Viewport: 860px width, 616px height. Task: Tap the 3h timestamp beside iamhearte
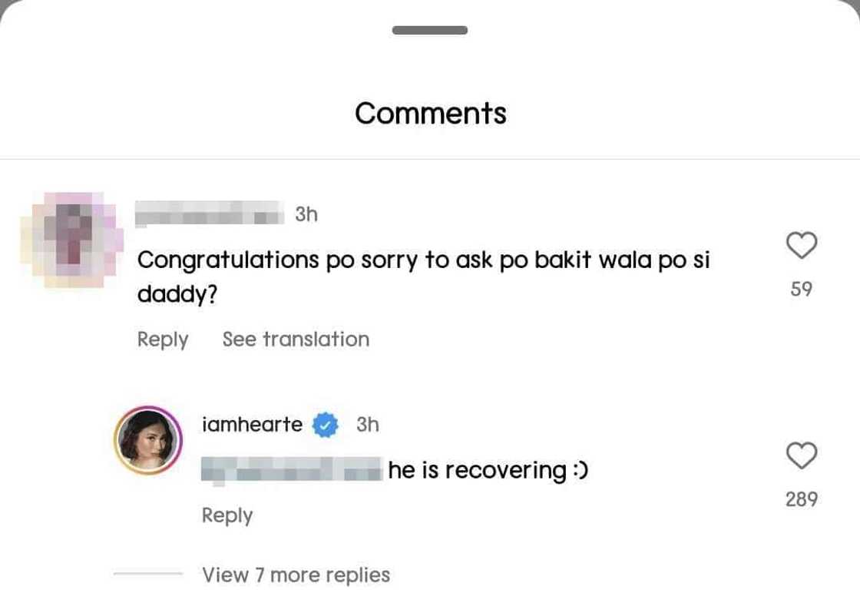[368, 424]
